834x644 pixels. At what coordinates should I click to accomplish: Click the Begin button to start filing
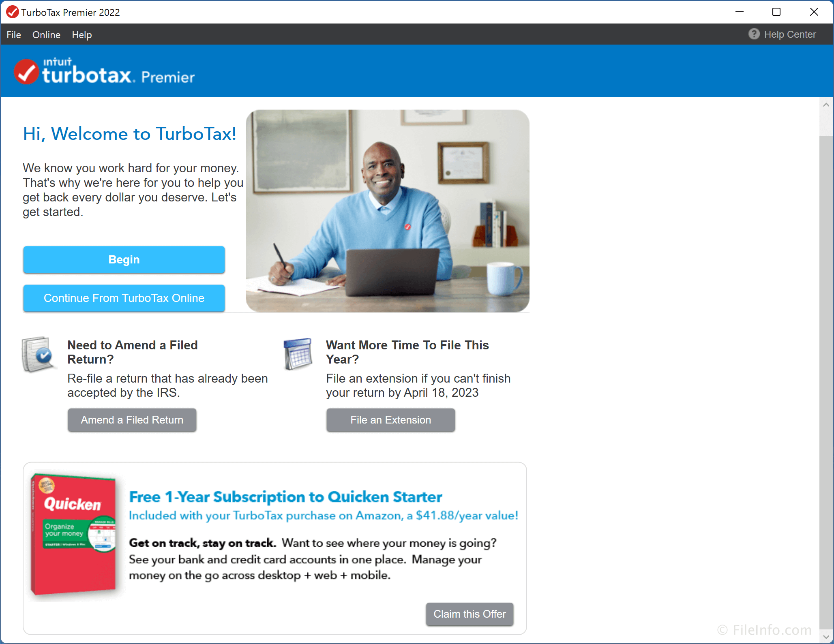pyautogui.click(x=124, y=260)
